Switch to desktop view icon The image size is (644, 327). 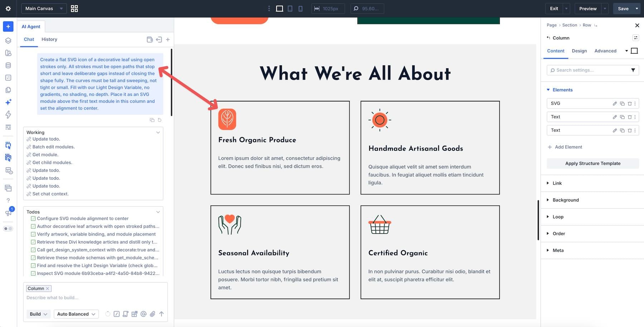click(280, 9)
